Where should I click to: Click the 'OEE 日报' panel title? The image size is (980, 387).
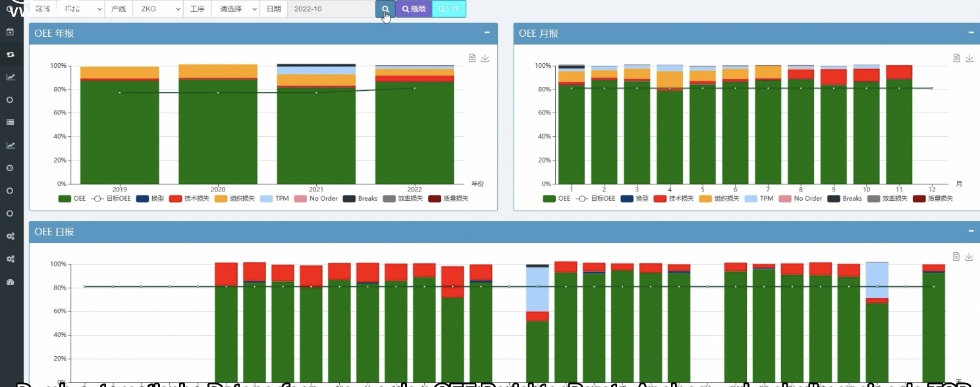(54, 232)
